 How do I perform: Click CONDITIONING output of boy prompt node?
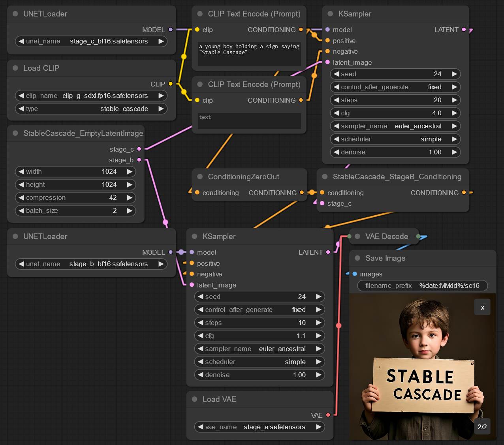coord(301,30)
